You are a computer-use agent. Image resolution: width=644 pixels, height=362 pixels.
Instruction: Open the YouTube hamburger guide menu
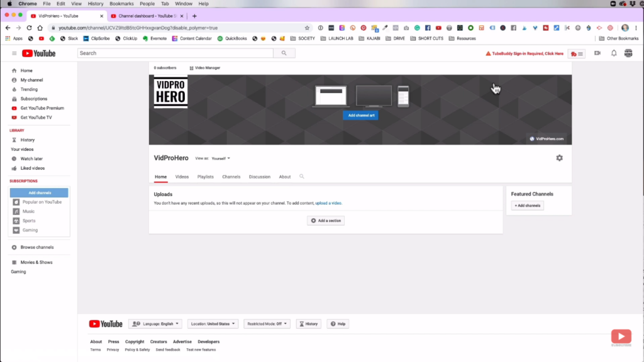pyautogui.click(x=14, y=53)
